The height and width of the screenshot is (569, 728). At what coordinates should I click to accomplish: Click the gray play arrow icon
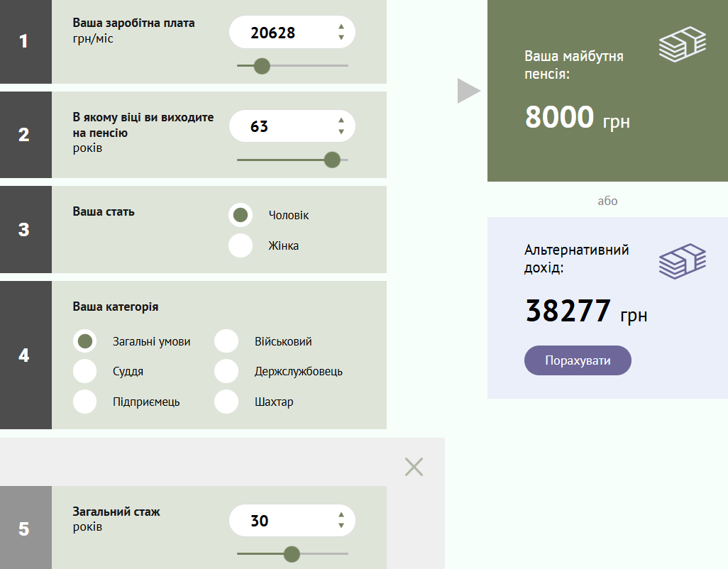coord(468,91)
